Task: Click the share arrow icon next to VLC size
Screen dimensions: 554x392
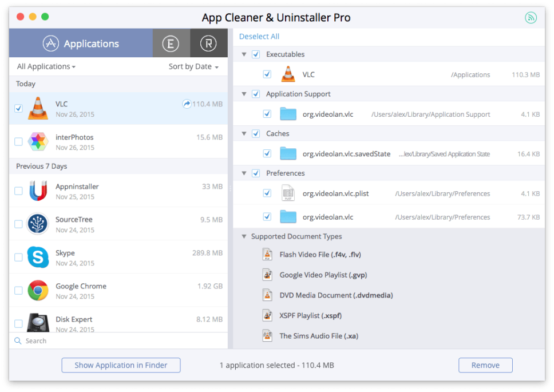Action: 187,104
